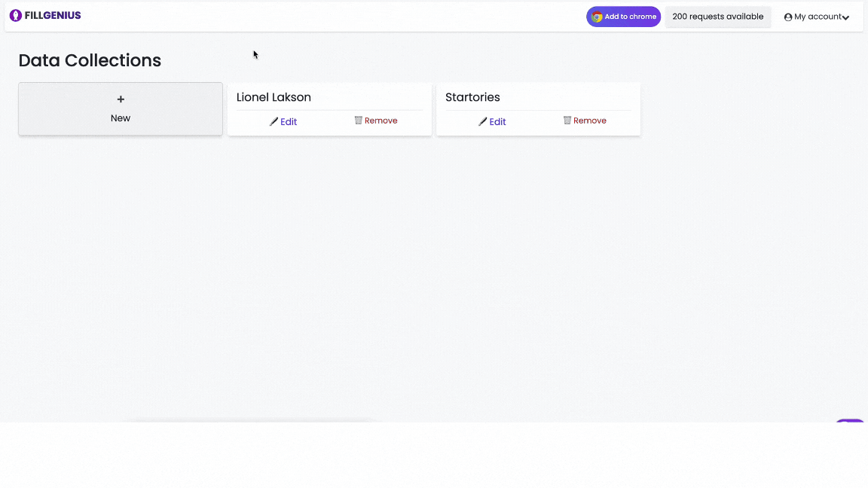868x488 pixels.
Task: Expand the My account dropdown
Action: point(817,17)
